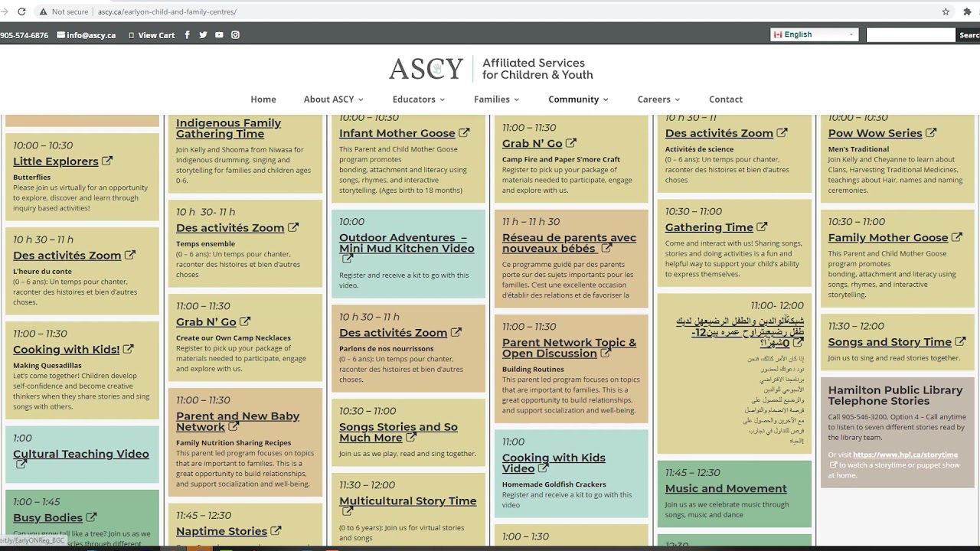Image resolution: width=980 pixels, height=551 pixels.
Task: Click external link icon beside Cooking with Kids!
Action: click(x=128, y=349)
